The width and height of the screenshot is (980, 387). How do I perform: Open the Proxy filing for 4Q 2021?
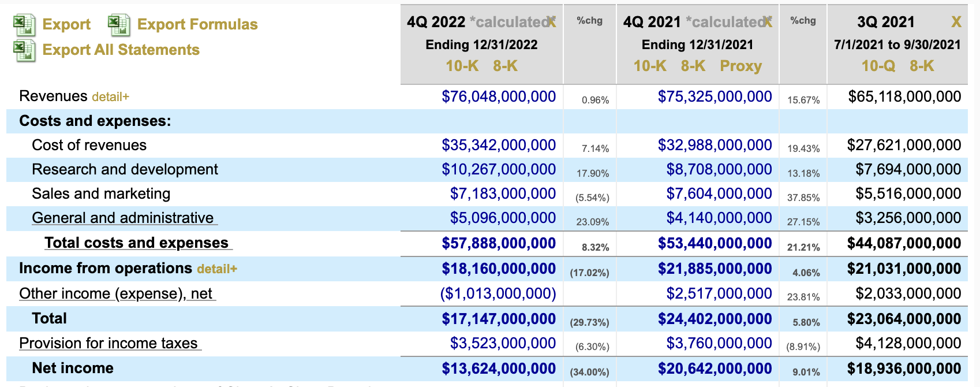point(740,66)
